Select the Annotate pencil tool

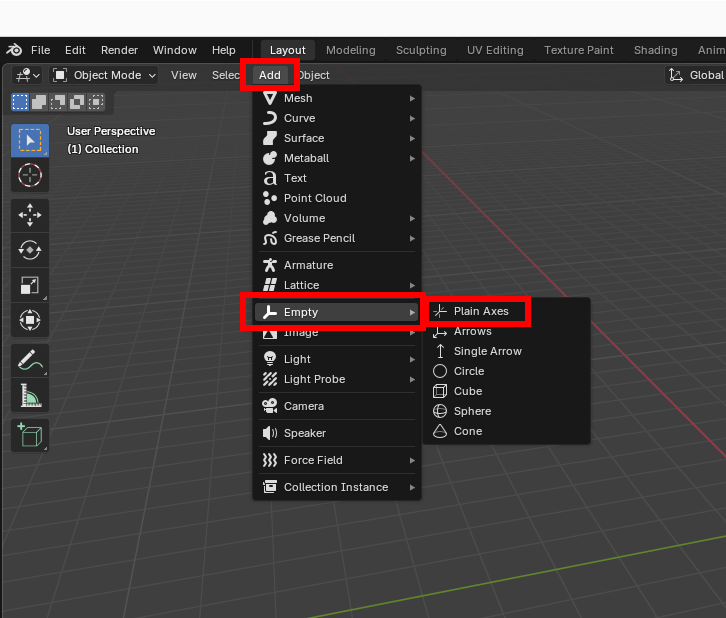[x=29, y=360]
